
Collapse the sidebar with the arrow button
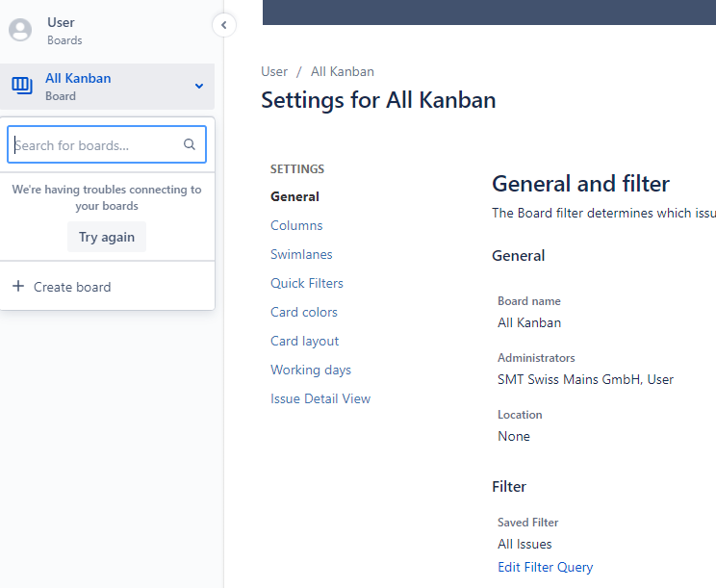pos(223,25)
